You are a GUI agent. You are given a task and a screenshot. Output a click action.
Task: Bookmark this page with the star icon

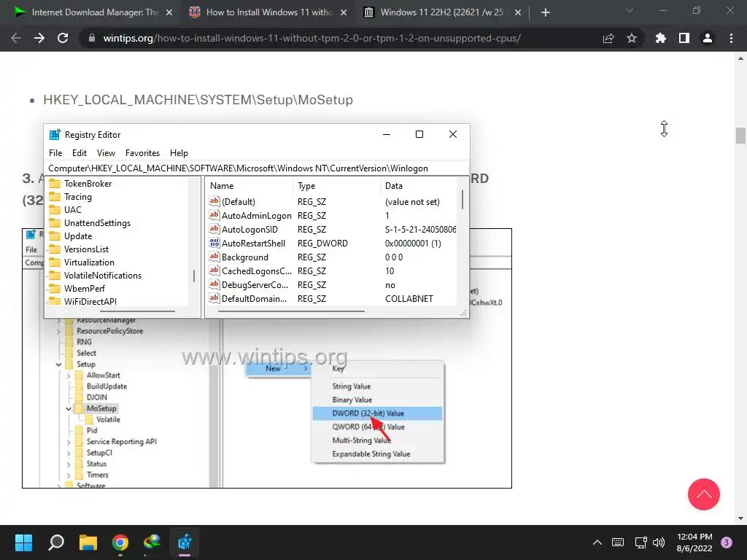click(x=632, y=38)
